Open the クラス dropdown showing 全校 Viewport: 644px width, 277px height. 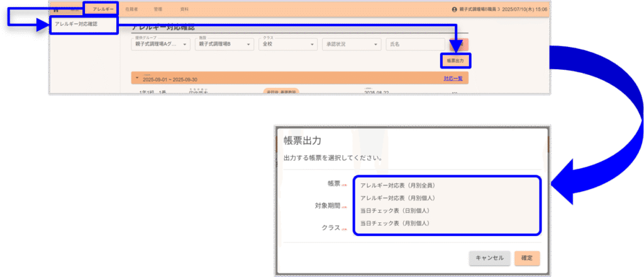(x=287, y=45)
